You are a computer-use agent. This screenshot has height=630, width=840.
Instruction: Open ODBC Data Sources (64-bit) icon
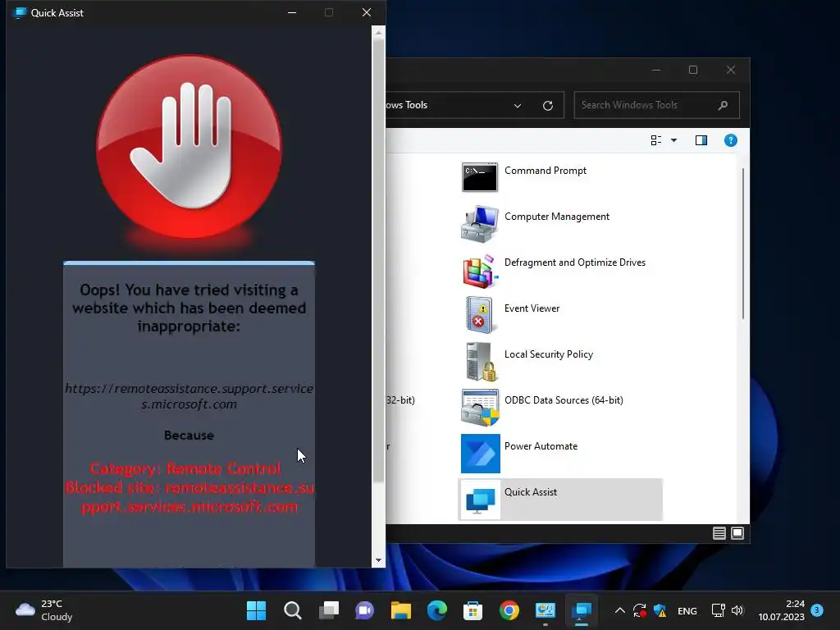tap(479, 408)
